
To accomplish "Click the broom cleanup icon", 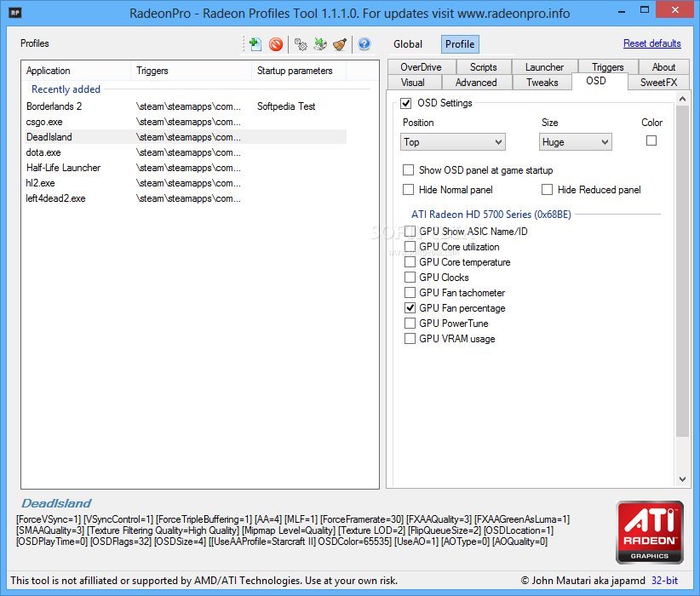I will 340,44.
